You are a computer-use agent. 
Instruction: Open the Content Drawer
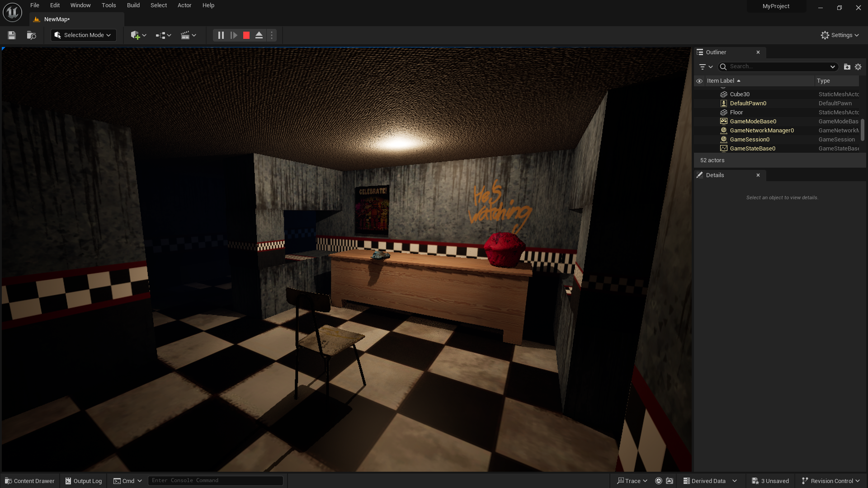coord(30,481)
